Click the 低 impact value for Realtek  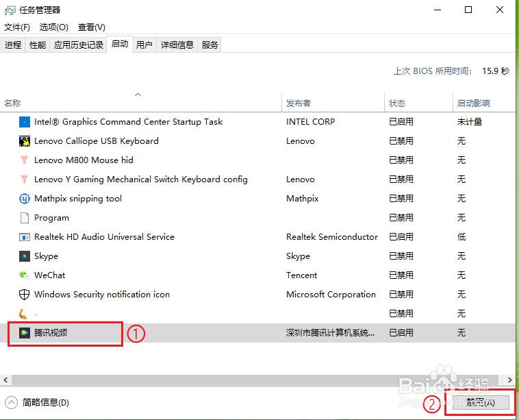coord(461,237)
